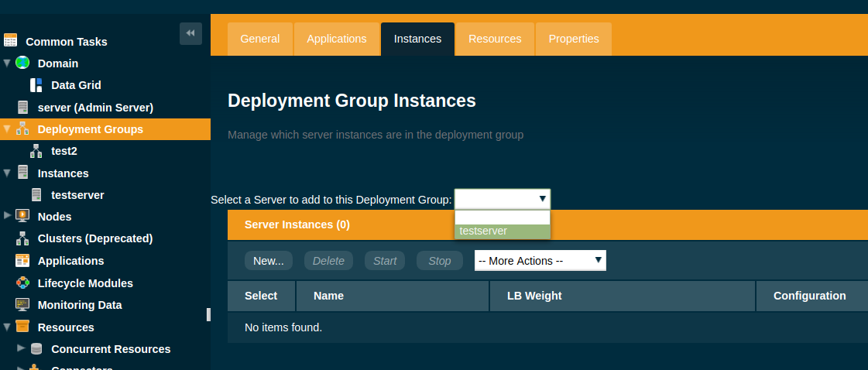This screenshot has width=868, height=370.
Task: Switch to the Applications tab
Action: pyautogui.click(x=336, y=39)
